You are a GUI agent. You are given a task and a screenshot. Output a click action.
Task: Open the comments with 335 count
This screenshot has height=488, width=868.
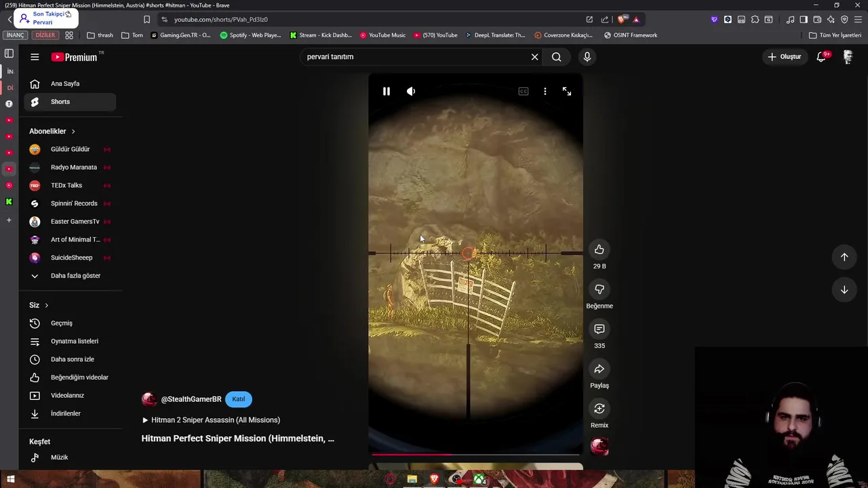[x=599, y=329]
